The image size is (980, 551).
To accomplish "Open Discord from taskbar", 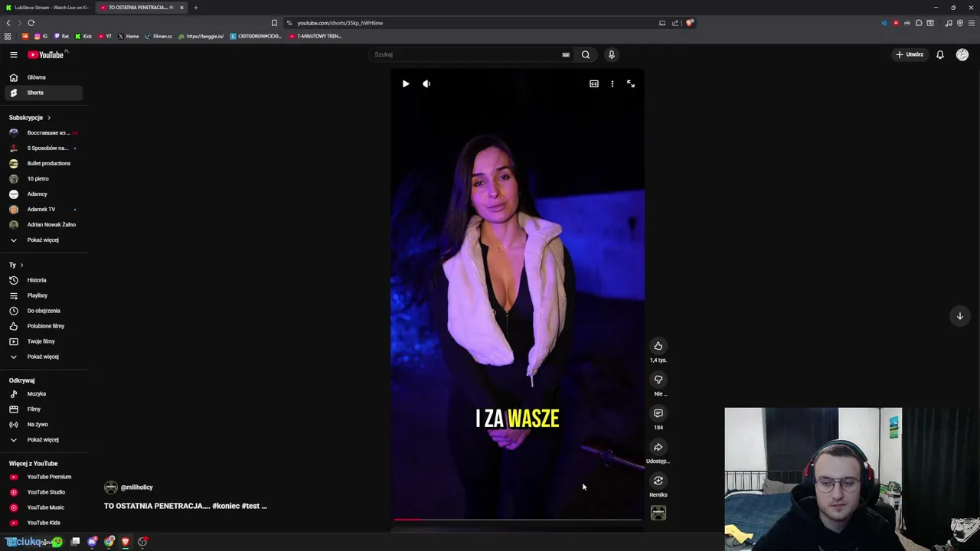I will (x=92, y=542).
